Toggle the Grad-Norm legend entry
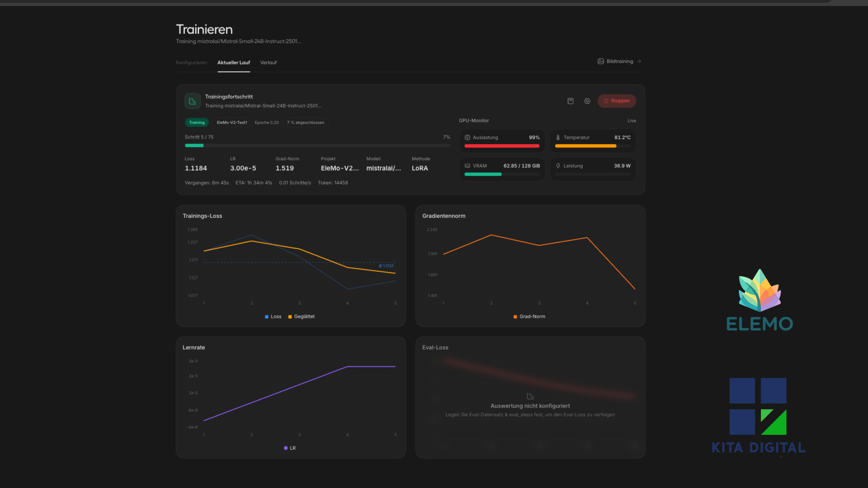The width and height of the screenshot is (868, 488). tap(529, 317)
